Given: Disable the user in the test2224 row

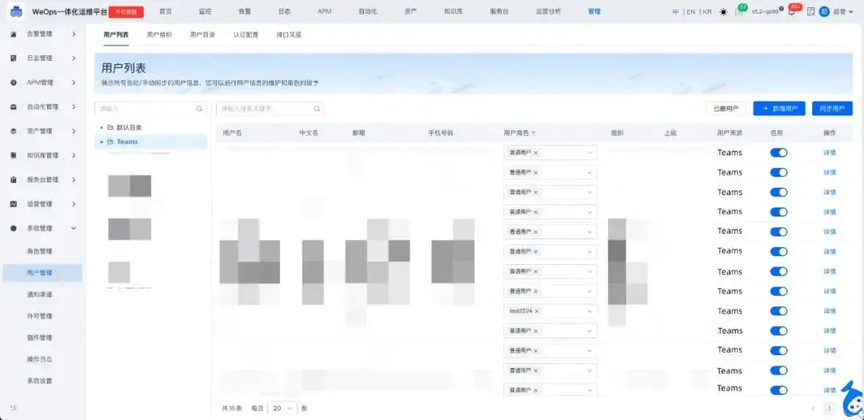Looking at the screenshot, I should [779, 311].
